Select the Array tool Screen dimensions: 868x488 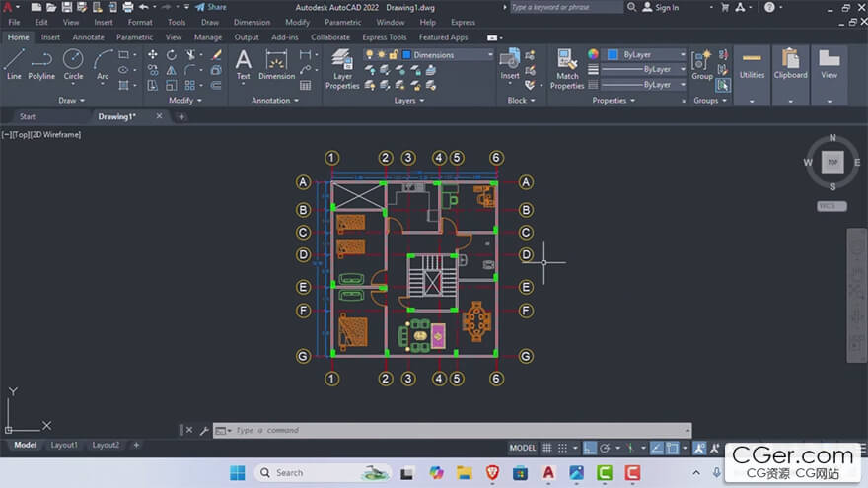point(190,85)
